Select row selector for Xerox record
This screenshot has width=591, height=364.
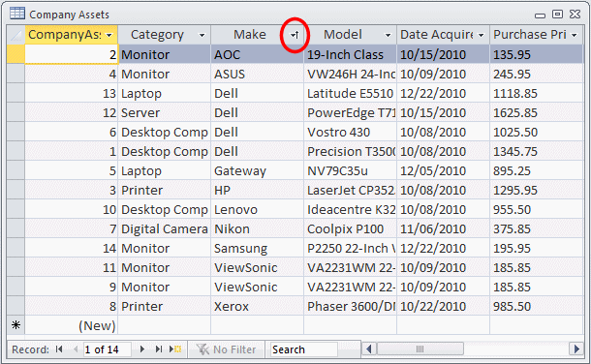16,306
